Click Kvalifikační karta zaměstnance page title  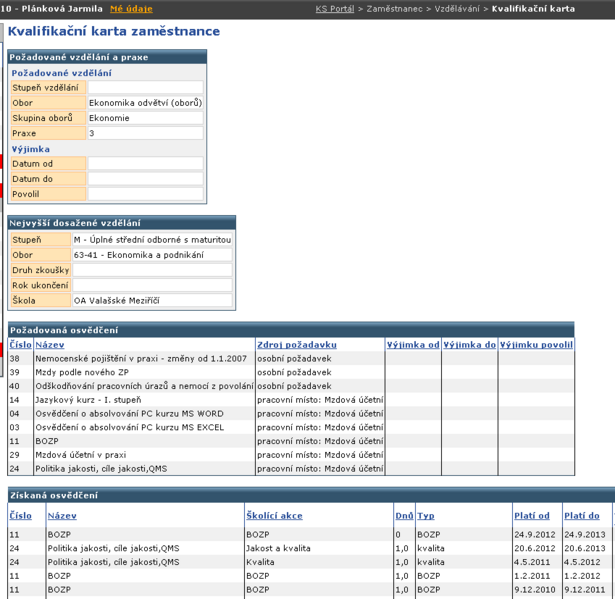pos(114,31)
